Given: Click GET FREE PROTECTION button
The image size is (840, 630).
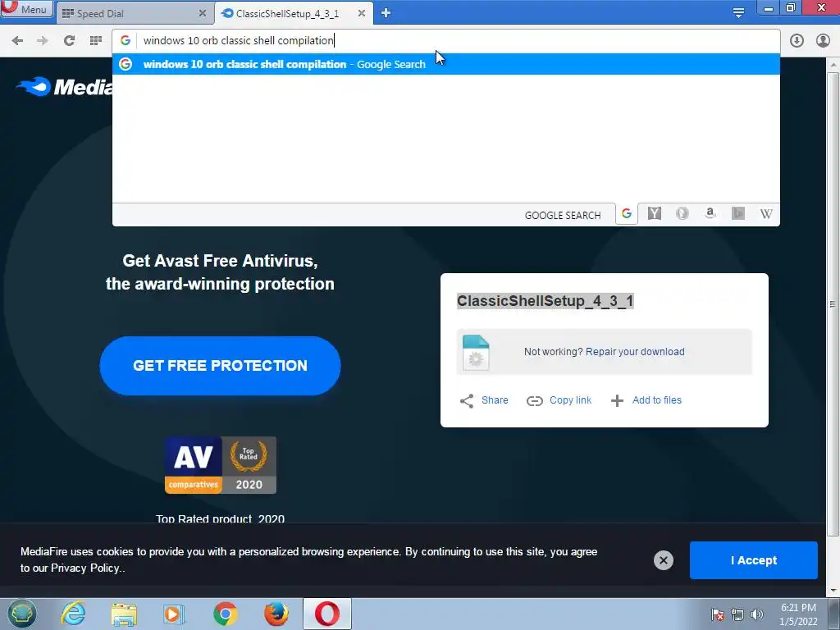Looking at the screenshot, I should (220, 366).
